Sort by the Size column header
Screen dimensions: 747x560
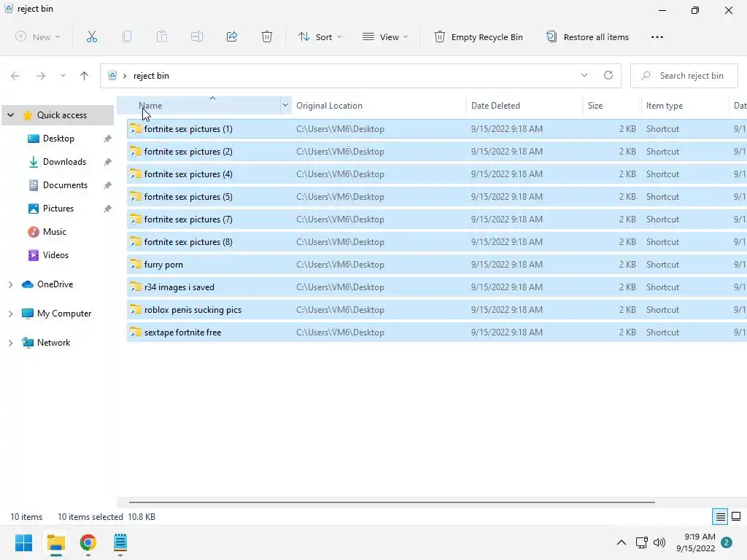point(612,105)
